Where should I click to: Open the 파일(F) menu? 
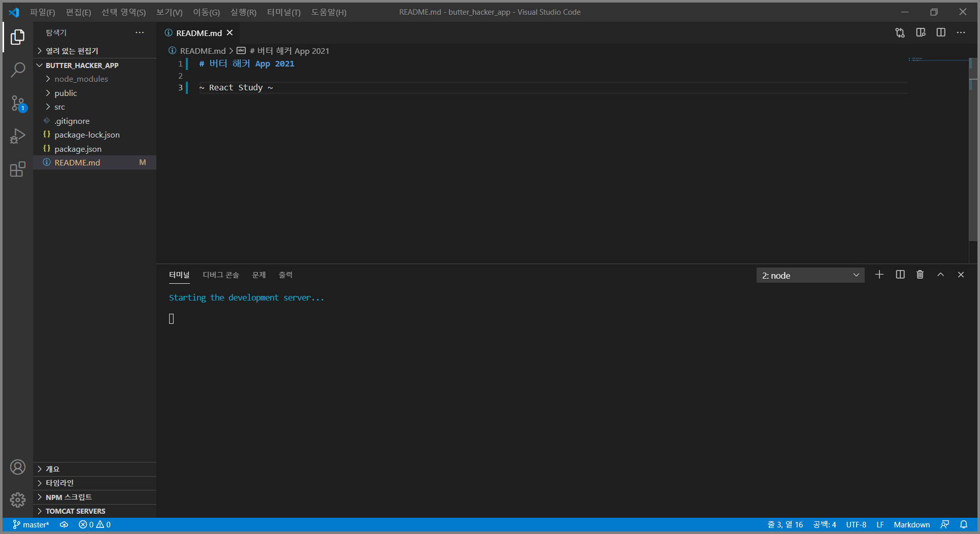click(x=42, y=12)
